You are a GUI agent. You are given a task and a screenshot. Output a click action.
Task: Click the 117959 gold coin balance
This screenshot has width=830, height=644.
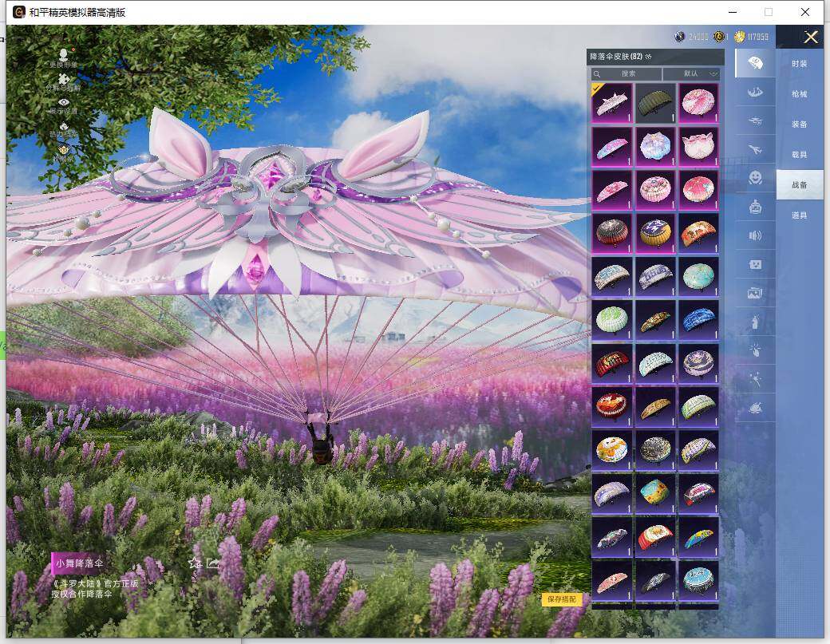(757, 37)
